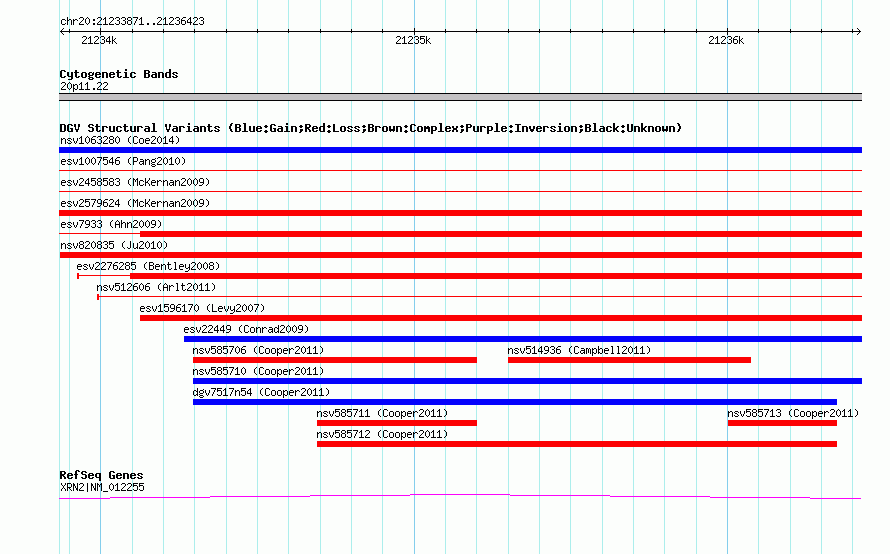Click esv1596170 (Levy2007) variant label
The height and width of the screenshot is (554, 890).
point(203,308)
